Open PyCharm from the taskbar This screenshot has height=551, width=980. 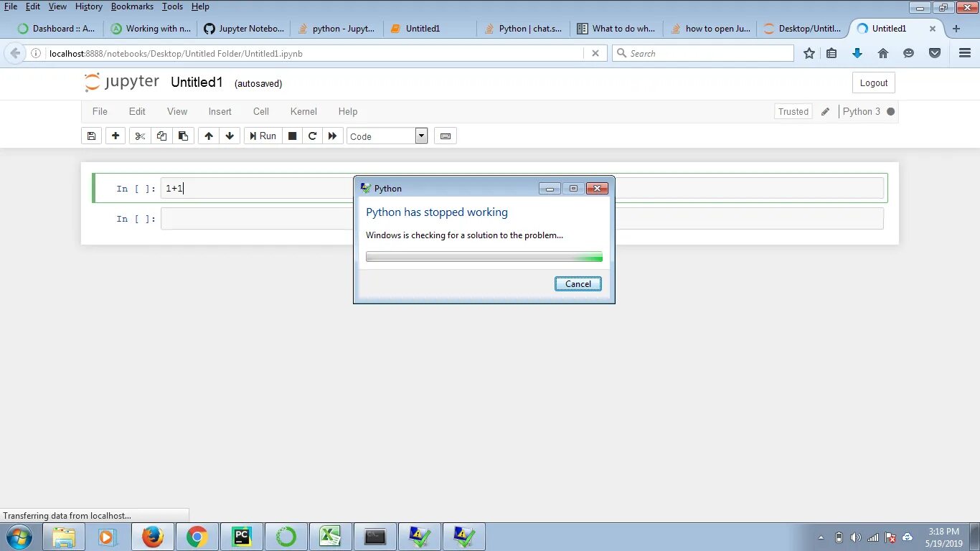[242, 537]
